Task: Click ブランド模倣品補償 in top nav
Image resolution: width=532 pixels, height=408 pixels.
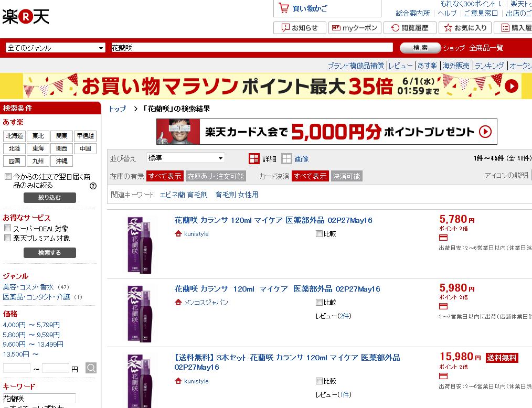Action: [356, 66]
